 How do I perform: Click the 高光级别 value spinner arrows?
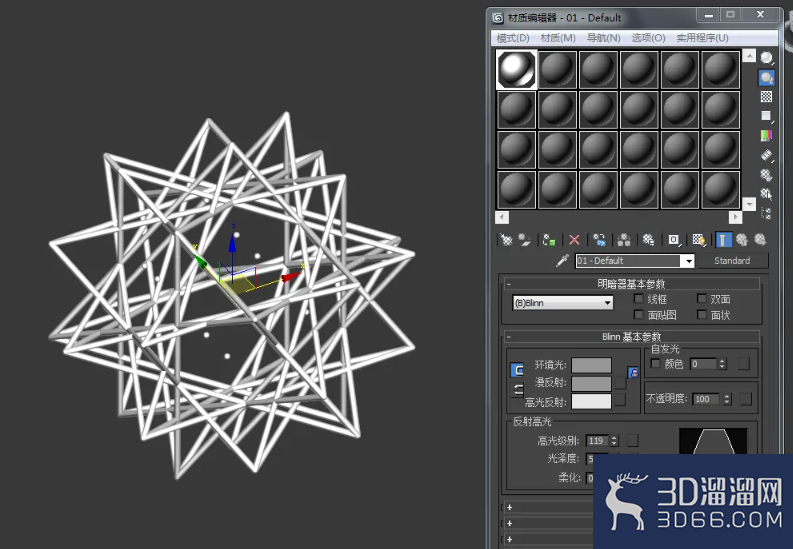[614, 441]
